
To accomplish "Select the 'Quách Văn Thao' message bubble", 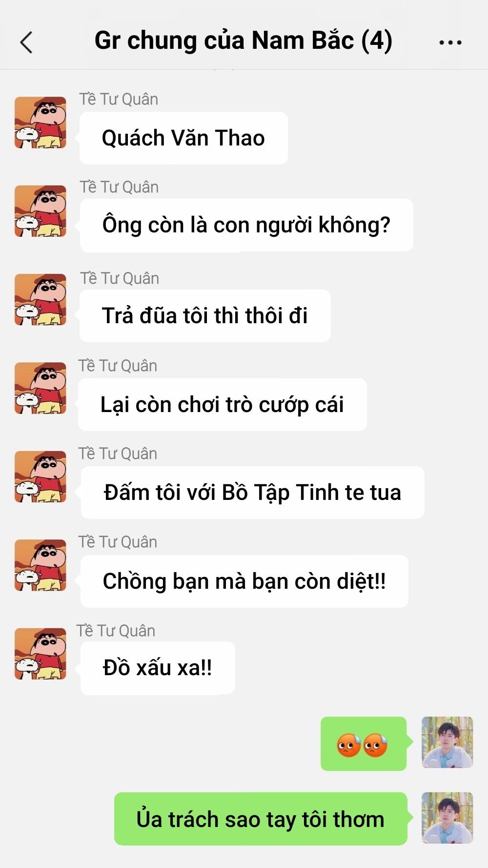I will [x=183, y=138].
